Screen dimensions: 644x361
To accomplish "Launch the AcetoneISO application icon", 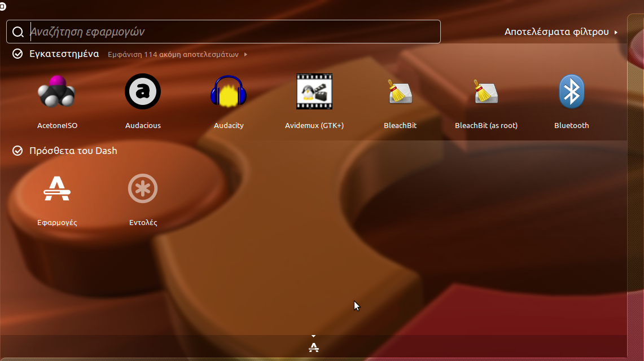I will (57, 92).
